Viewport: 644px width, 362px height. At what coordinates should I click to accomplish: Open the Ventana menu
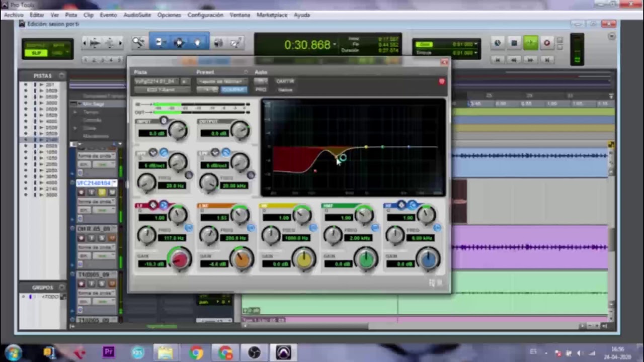point(239,15)
